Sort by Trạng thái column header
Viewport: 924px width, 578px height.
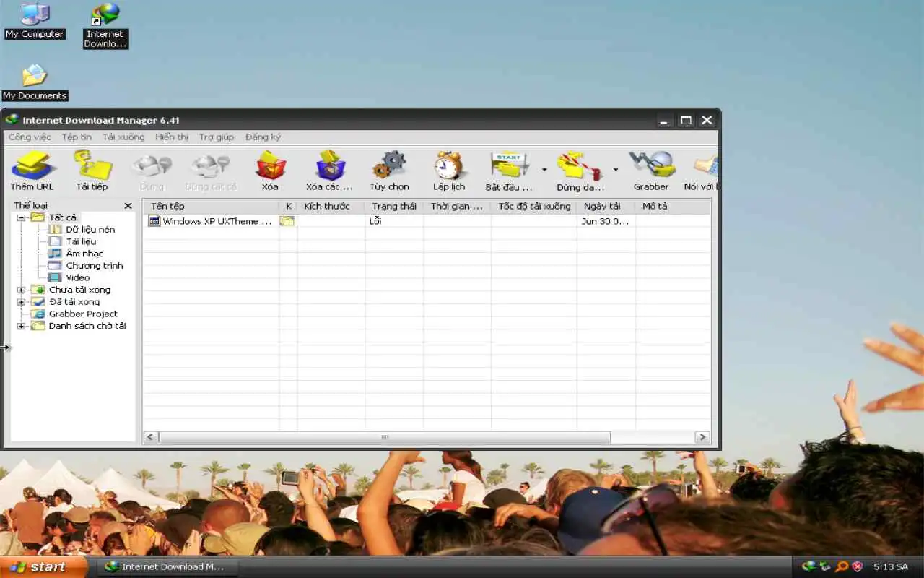(394, 206)
